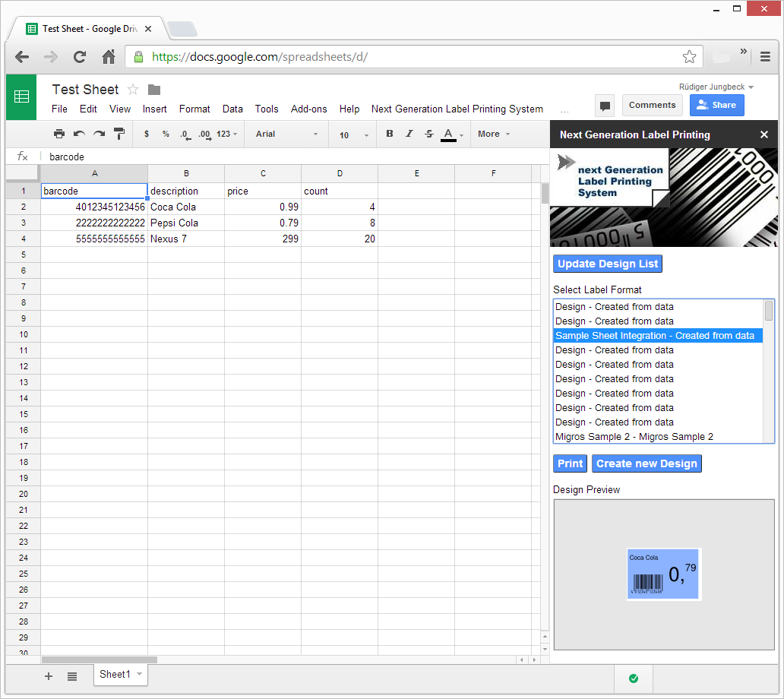Click Create new Design button
This screenshot has width=784, height=699.
point(646,463)
